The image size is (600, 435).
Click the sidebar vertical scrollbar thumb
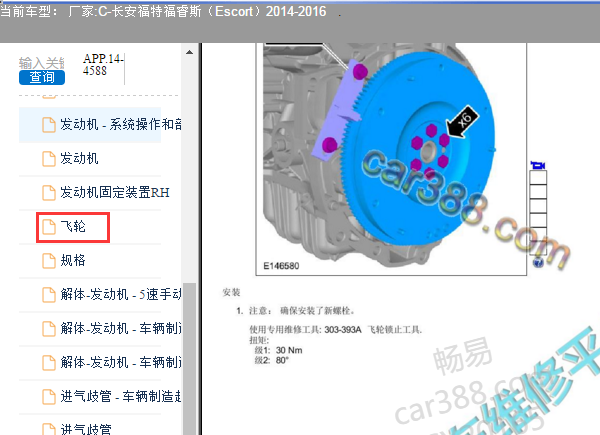(189, 358)
